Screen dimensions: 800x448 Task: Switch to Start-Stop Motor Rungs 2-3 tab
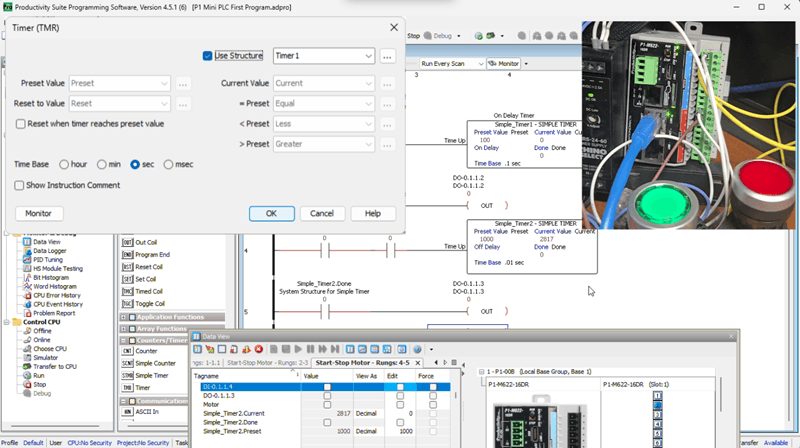(x=267, y=362)
